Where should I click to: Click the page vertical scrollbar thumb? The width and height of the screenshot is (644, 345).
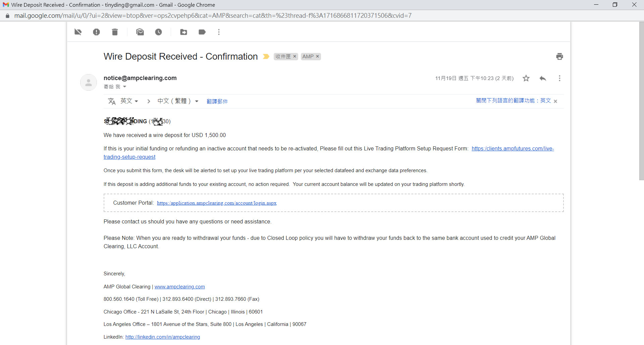coord(641,101)
